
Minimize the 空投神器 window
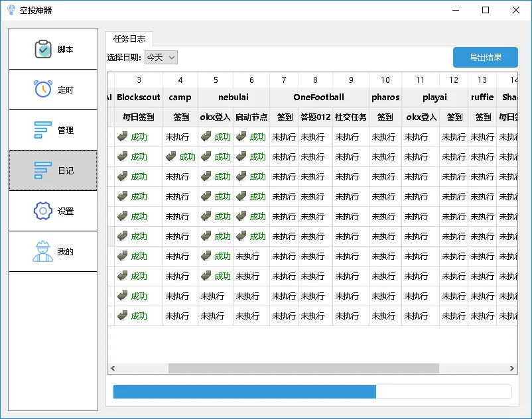456,10
